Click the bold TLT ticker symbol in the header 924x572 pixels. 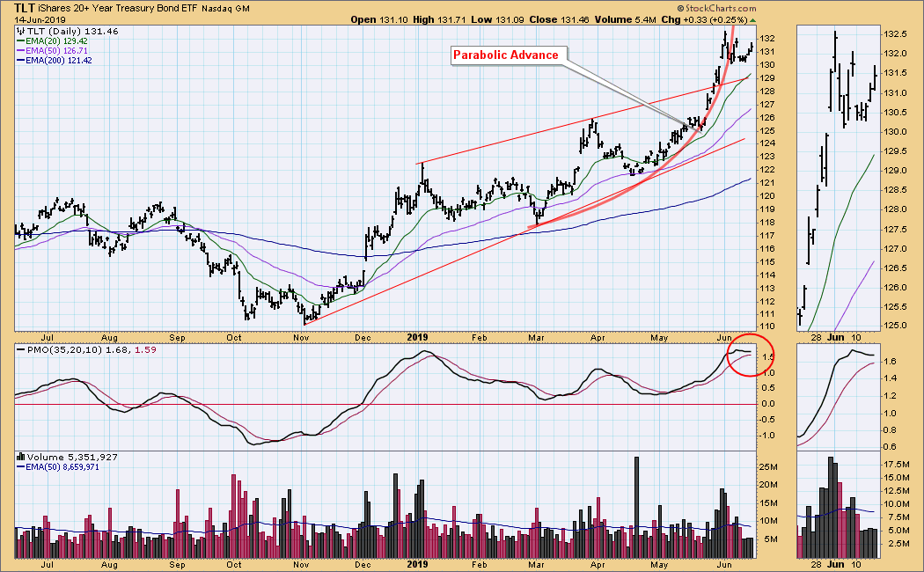coord(24,8)
